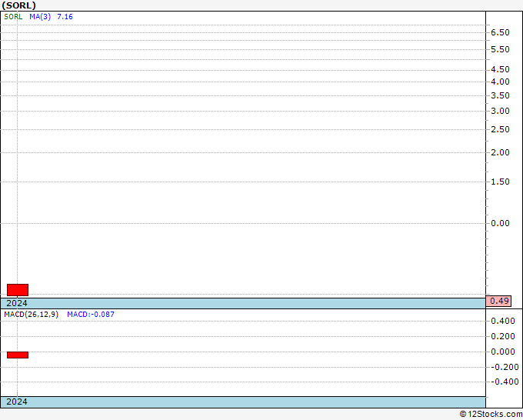Click the 4.50 price axis label
523x420 pixels.
point(500,69)
